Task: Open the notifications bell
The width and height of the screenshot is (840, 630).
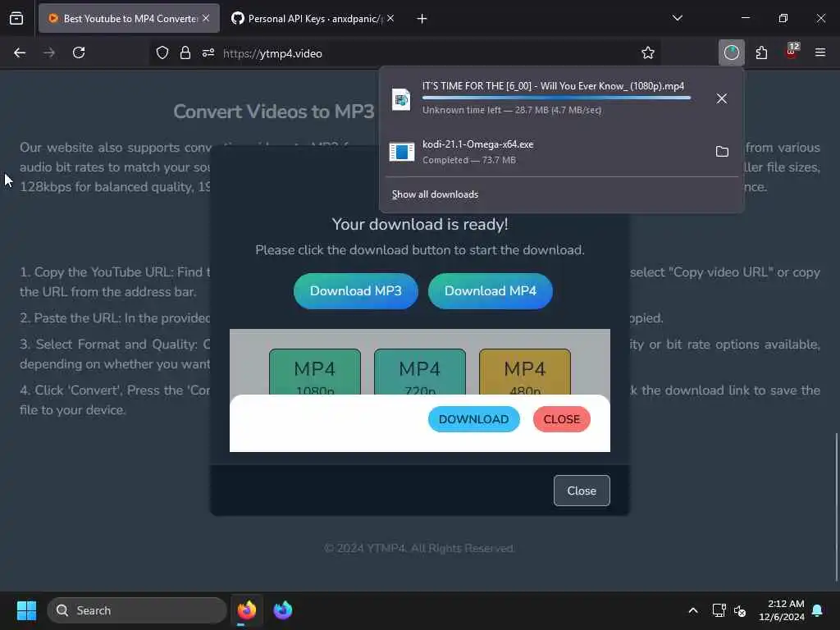Action: tap(817, 610)
